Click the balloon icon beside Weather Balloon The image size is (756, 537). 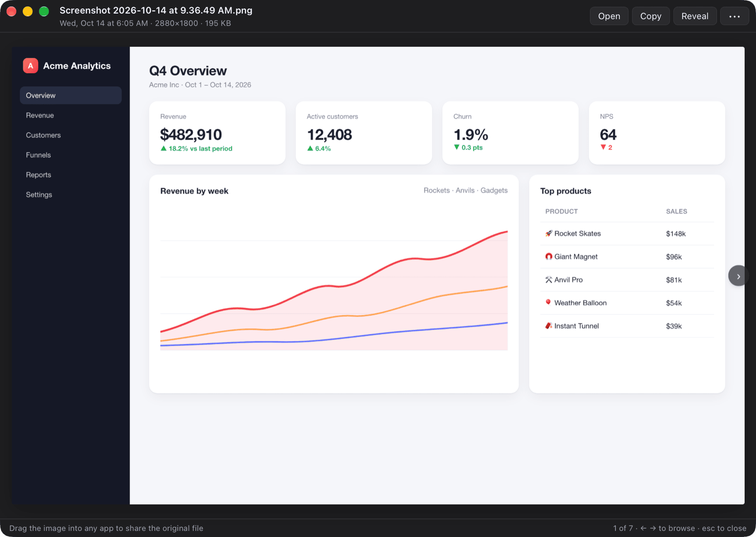548,302
